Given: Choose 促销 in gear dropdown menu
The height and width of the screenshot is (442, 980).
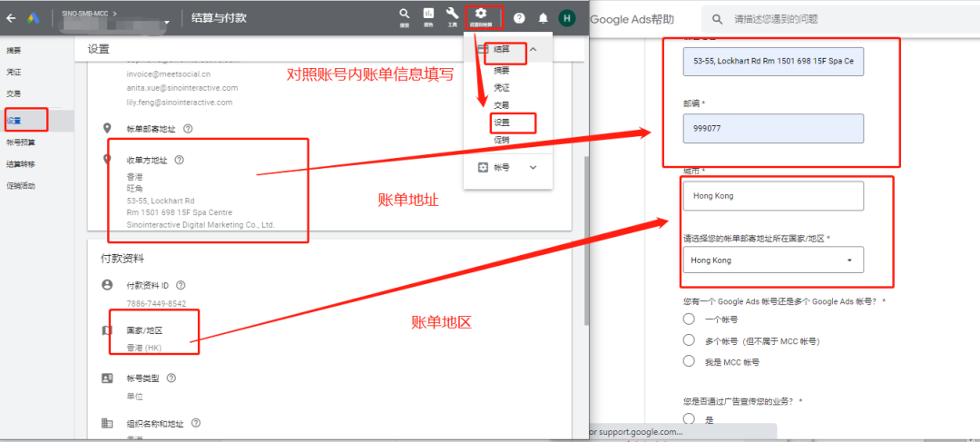Looking at the screenshot, I should [x=501, y=140].
